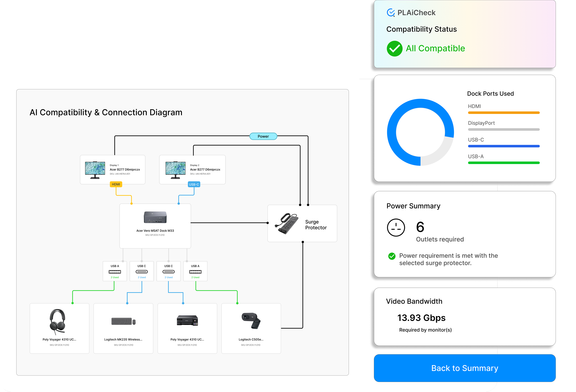Image resolution: width=576 pixels, height=392 pixels.
Task: Click the Logitech C505e webcam image
Action: coord(251,321)
